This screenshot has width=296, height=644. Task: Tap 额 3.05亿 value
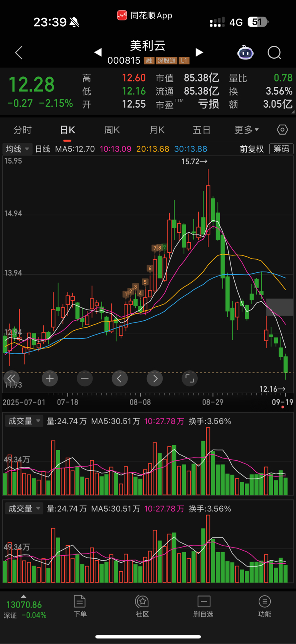pyautogui.click(x=278, y=104)
